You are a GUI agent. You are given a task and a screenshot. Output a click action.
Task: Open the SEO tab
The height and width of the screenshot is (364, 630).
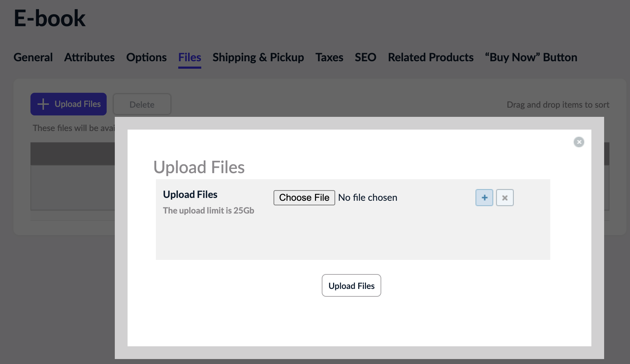pyautogui.click(x=365, y=57)
